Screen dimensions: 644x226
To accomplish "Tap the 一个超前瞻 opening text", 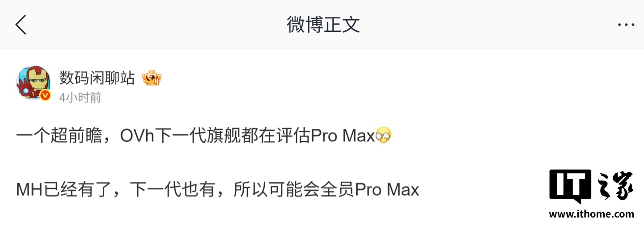I will tap(59, 136).
